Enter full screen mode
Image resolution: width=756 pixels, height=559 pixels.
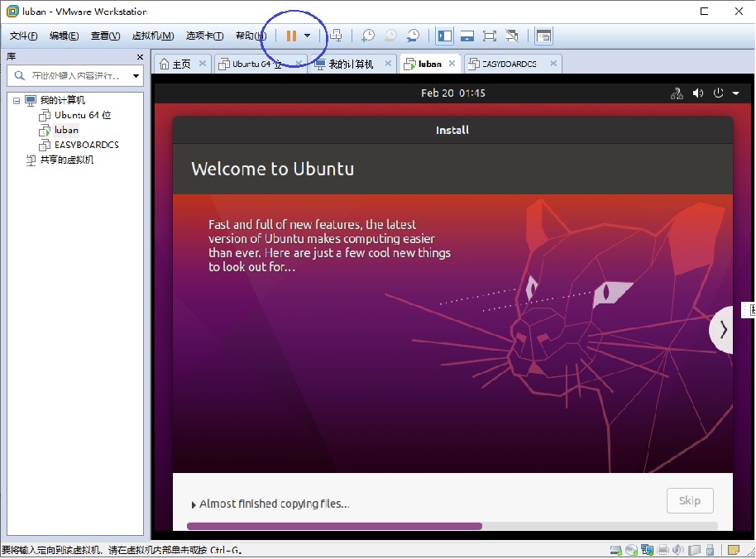click(490, 35)
